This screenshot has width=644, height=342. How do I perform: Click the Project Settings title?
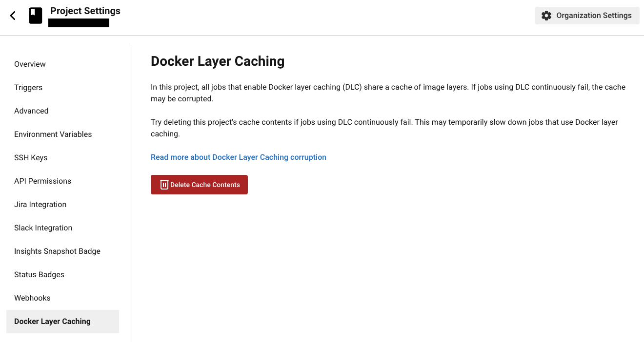point(85,11)
